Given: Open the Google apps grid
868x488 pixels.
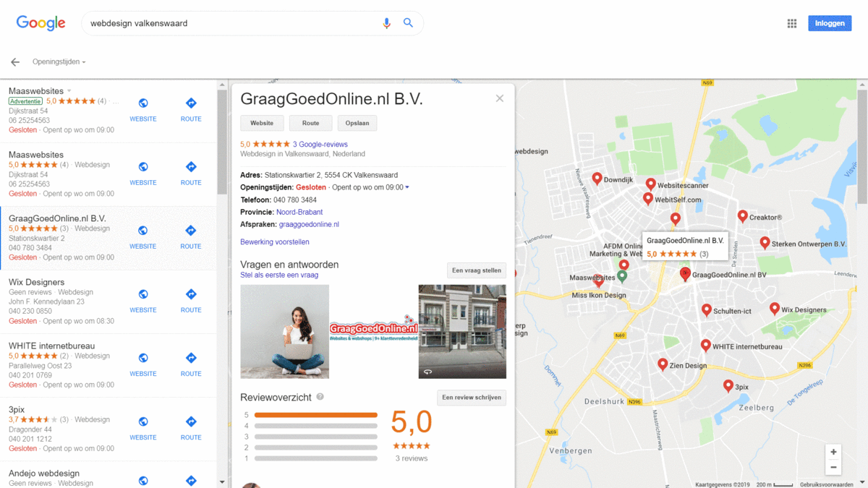Looking at the screenshot, I should [792, 23].
